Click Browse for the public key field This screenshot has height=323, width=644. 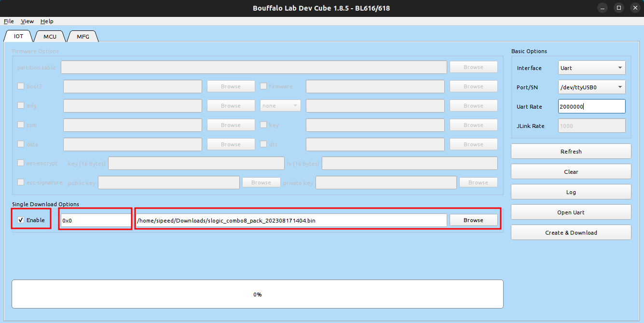click(x=261, y=183)
